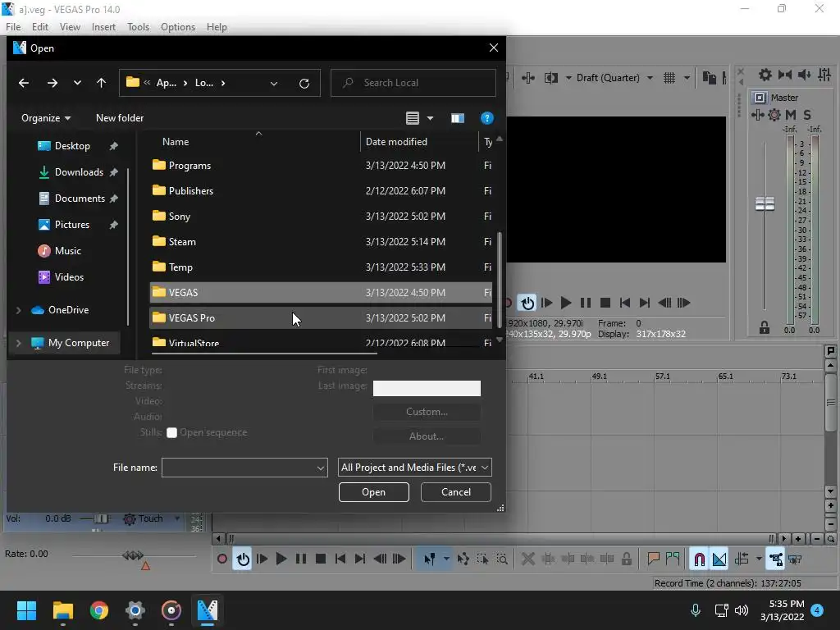Open the Tools menu
Viewport: 840px width, 630px height.
pyautogui.click(x=138, y=27)
